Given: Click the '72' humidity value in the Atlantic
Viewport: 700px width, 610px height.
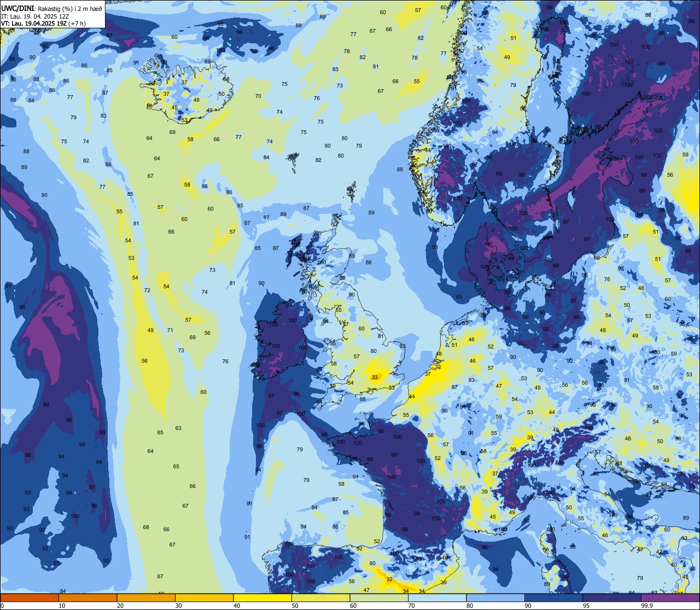Looking at the screenshot, I should pyautogui.click(x=147, y=291).
